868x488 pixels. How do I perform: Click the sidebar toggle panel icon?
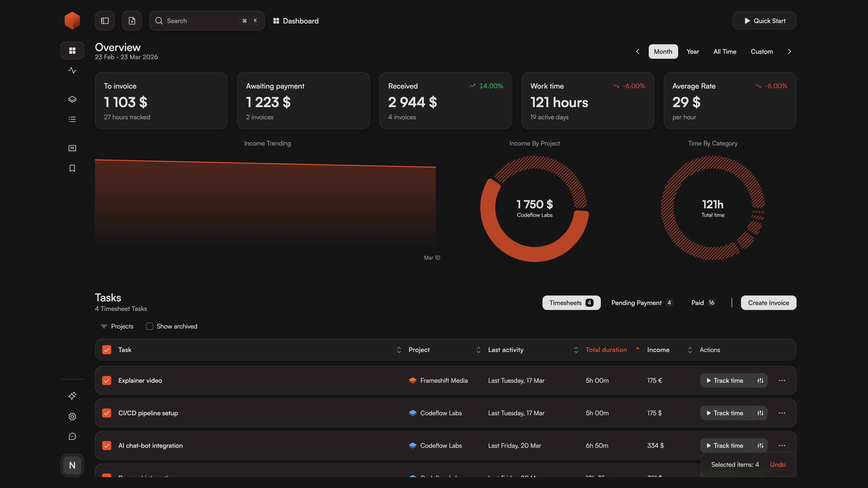pos(105,21)
